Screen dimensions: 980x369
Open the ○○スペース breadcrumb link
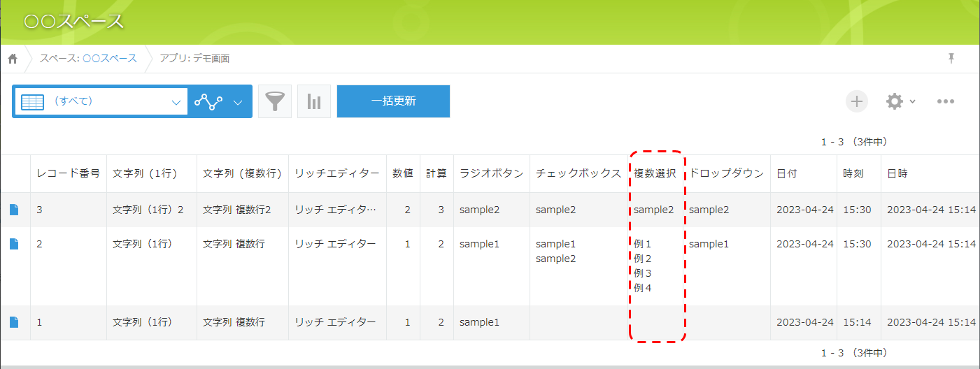pos(110,59)
